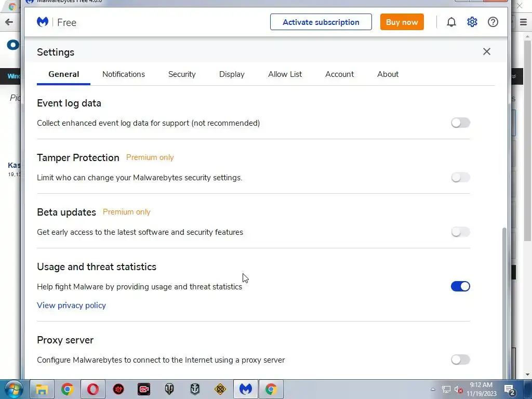Toggle Beta updates switch
The height and width of the screenshot is (399, 532).
click(460, 232)
